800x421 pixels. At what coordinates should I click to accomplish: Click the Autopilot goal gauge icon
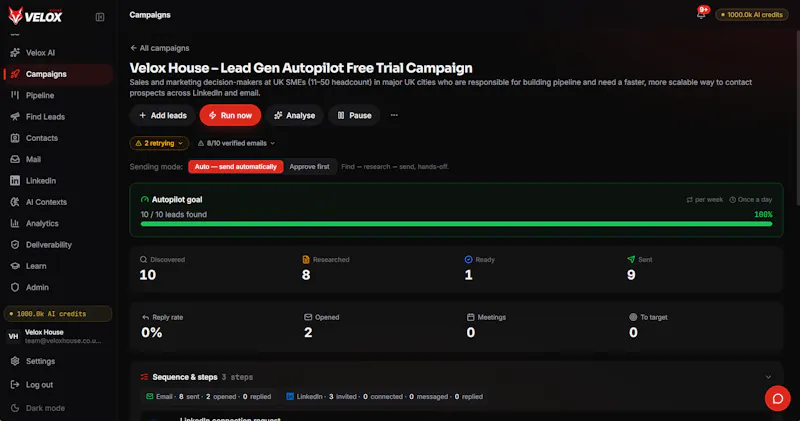point(144,200)
